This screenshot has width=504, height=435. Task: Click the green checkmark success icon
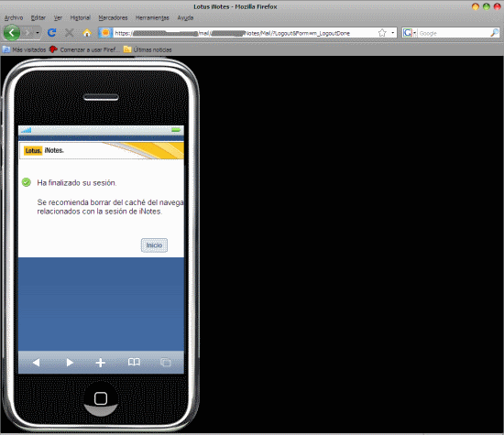click(x=27, y=182)
